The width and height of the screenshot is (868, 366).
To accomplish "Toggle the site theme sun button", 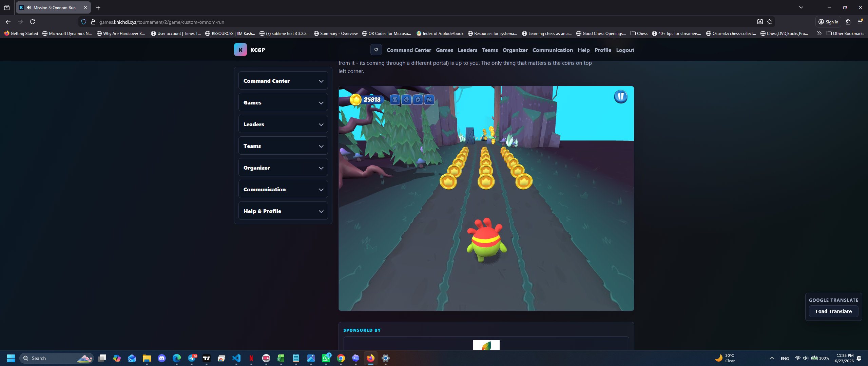I will click(x=376, y=50).
